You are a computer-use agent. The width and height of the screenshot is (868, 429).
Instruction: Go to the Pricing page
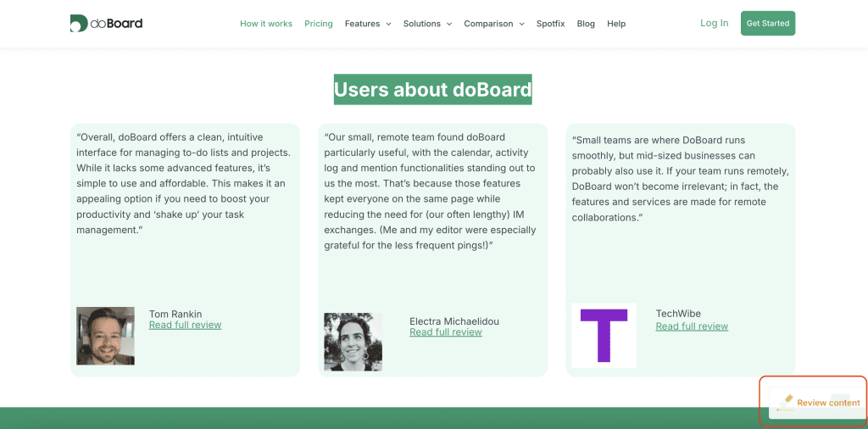tap(319, 24)
